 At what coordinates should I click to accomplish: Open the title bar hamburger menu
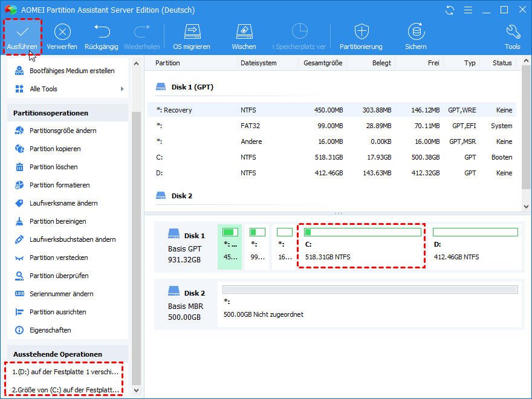[x=467, y=10]
